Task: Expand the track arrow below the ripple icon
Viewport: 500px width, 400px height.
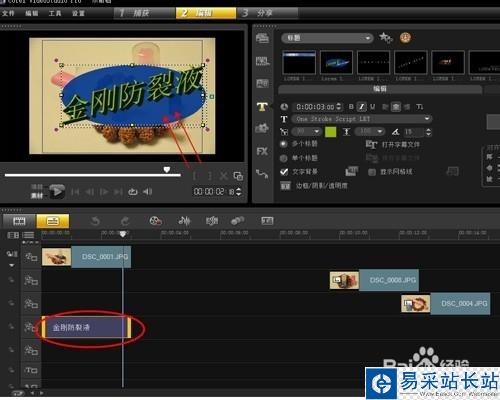Action: coord(12,265)
